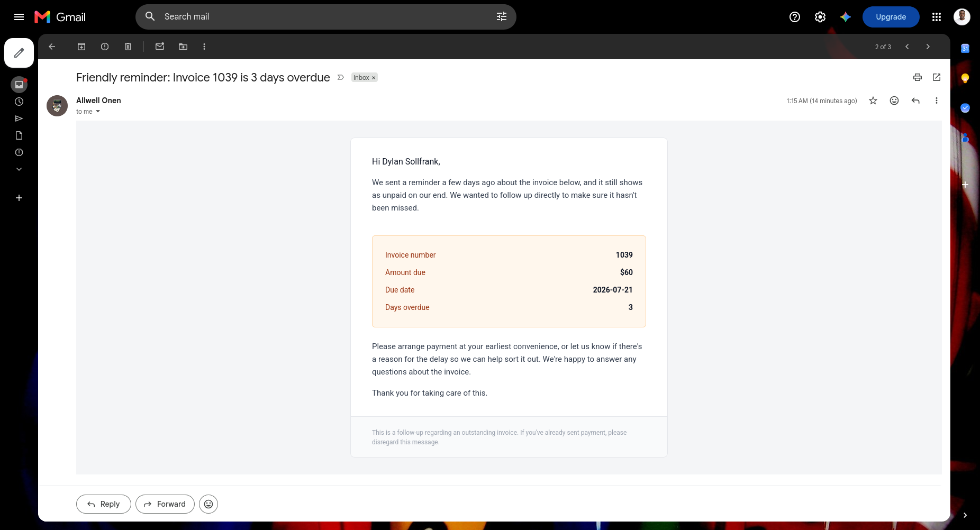
Task: Archive this invoice reminder email
Action: (x=81, y=47)
